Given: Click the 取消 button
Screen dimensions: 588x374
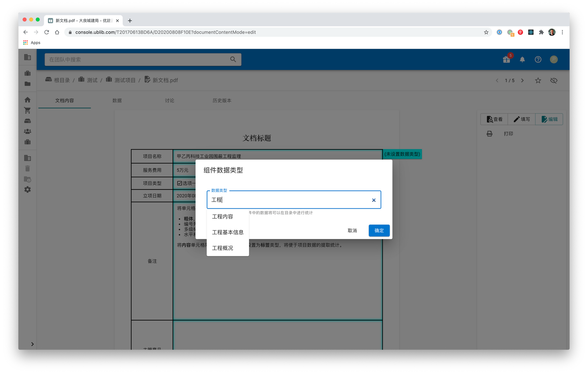Looking at the screenshot, I should pos(352,230).
